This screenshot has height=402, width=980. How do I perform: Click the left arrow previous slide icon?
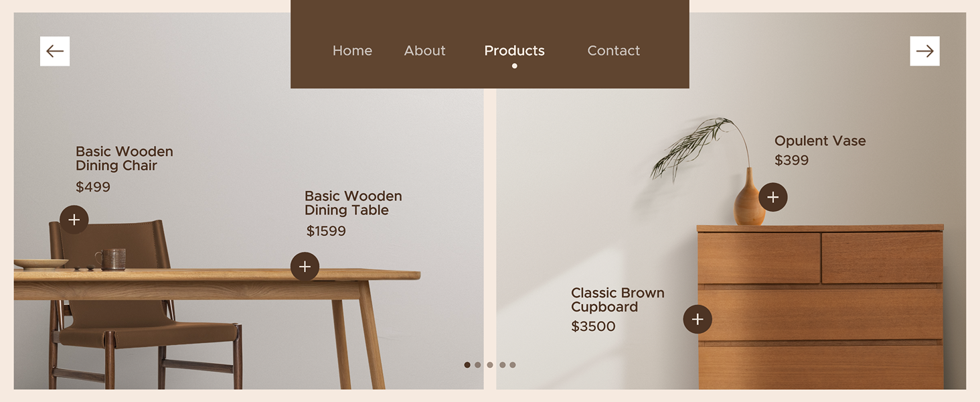coord(55,51)
